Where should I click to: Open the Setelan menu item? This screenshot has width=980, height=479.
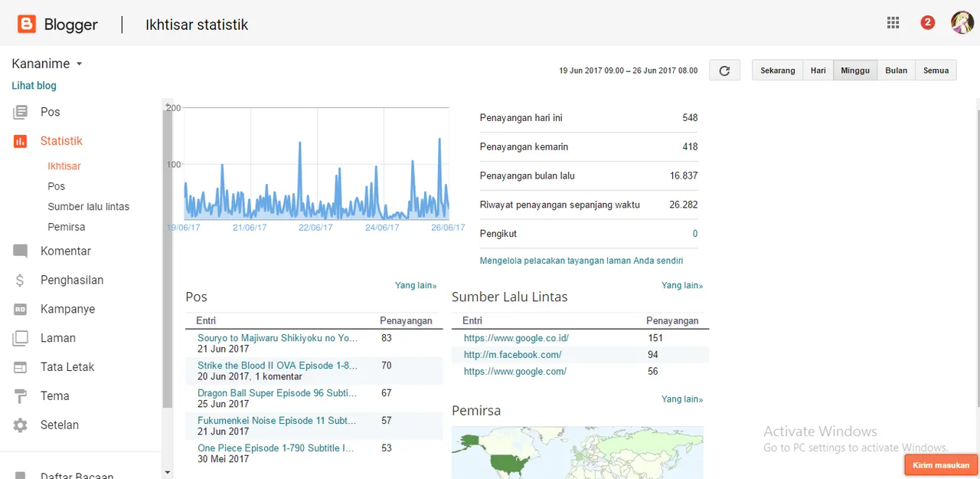(60, 425)
